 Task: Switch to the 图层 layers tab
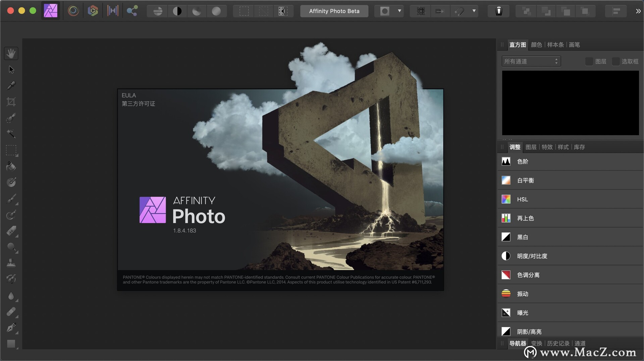click(x=531, y=147)
